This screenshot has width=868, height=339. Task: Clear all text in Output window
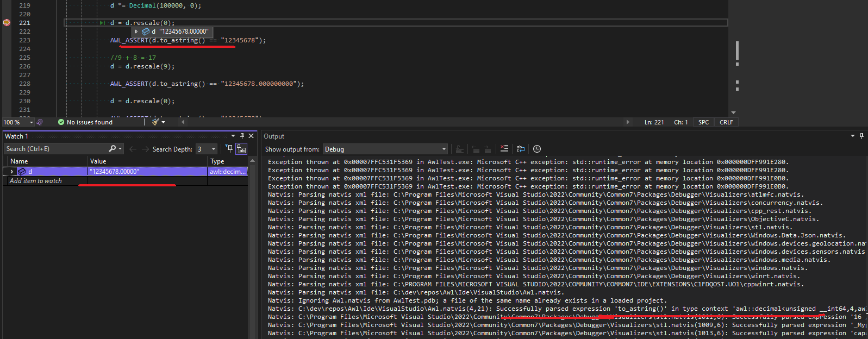[x=504, y=149]
